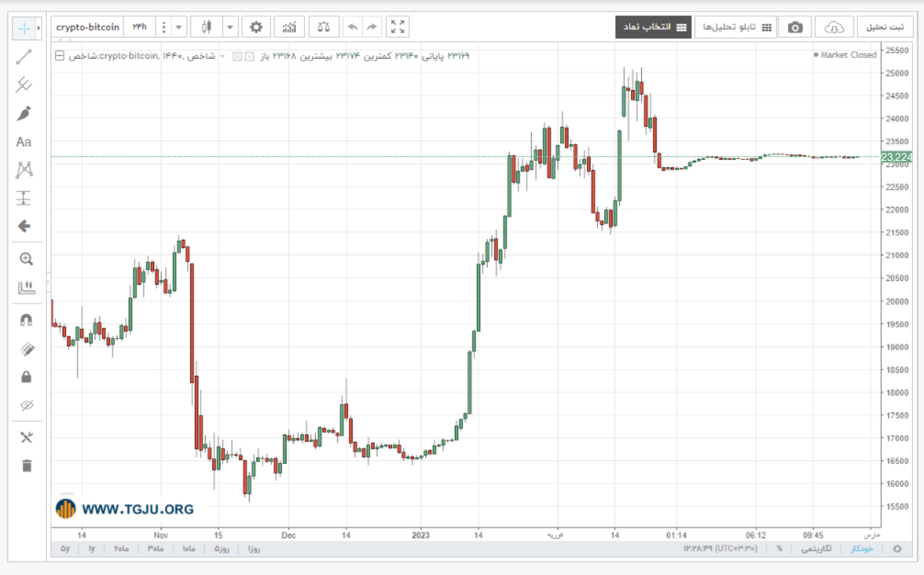924x575 pixels.
Task: Click the crypto-bitcoin symbol input field
Action: pos(87,27)
